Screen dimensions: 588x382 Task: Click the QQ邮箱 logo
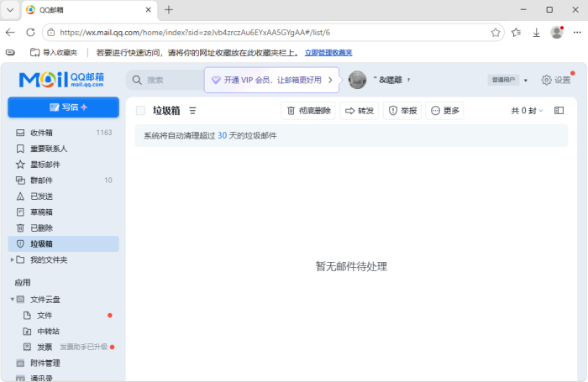click(61, 80)
